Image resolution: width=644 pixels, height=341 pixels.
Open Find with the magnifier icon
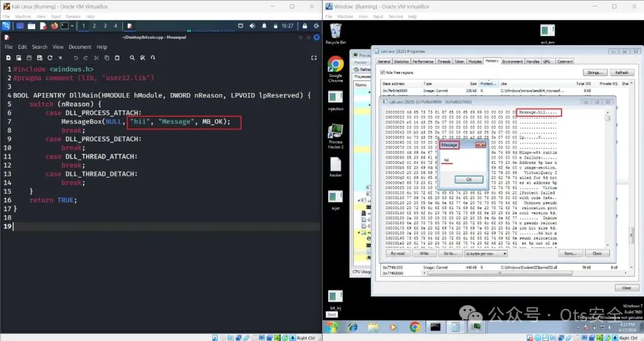point(132,58)
